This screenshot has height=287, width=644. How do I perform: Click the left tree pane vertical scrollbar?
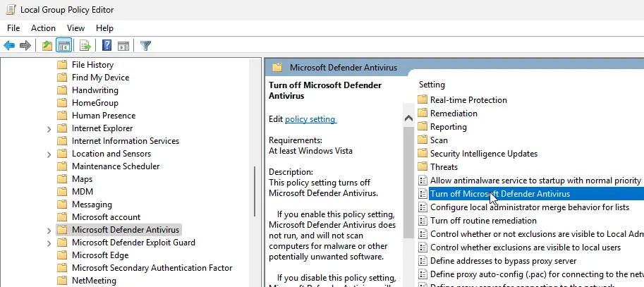[x=255, y=190]
